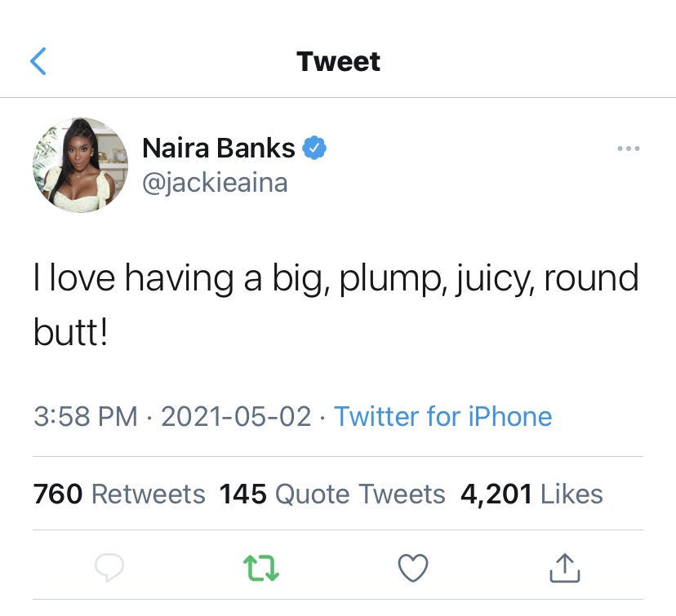Click the Tweet header title
676x616 pixels.
point(339,61)
